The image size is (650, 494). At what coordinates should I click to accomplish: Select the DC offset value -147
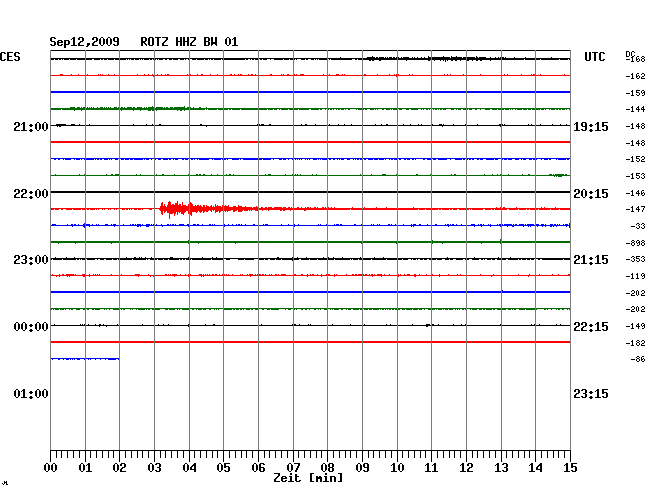[x=635, y=209]
